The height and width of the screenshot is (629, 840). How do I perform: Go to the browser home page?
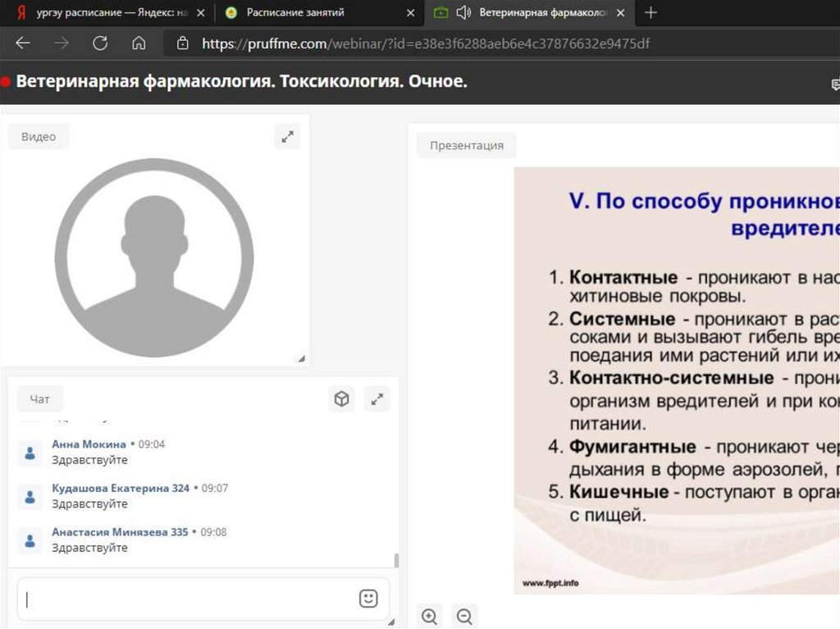[x=139, y=43]
